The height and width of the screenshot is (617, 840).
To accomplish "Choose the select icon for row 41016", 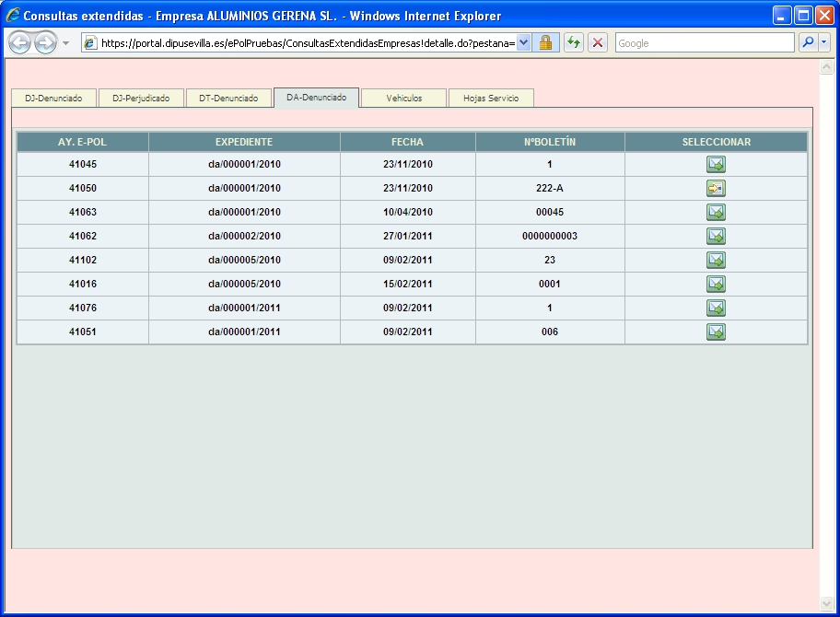I will click(x=716, y=285).
